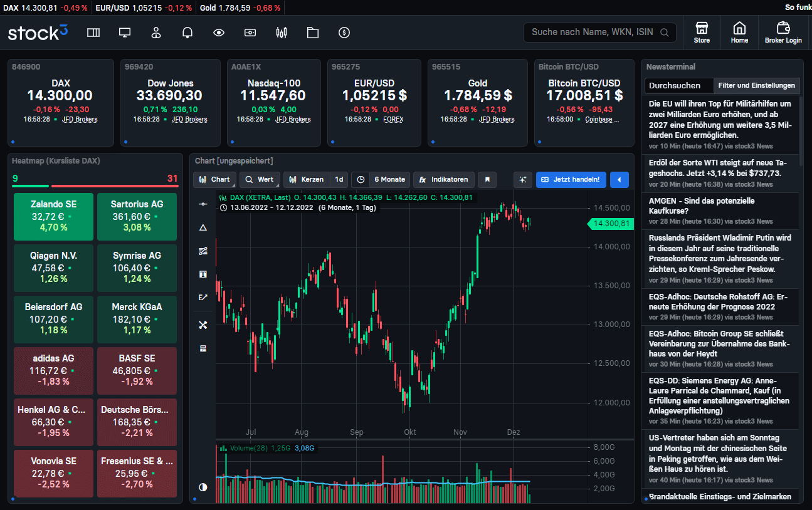Click the FOREX source link under EUR/USD
This screenshot has width=812, height=510.
393,119
